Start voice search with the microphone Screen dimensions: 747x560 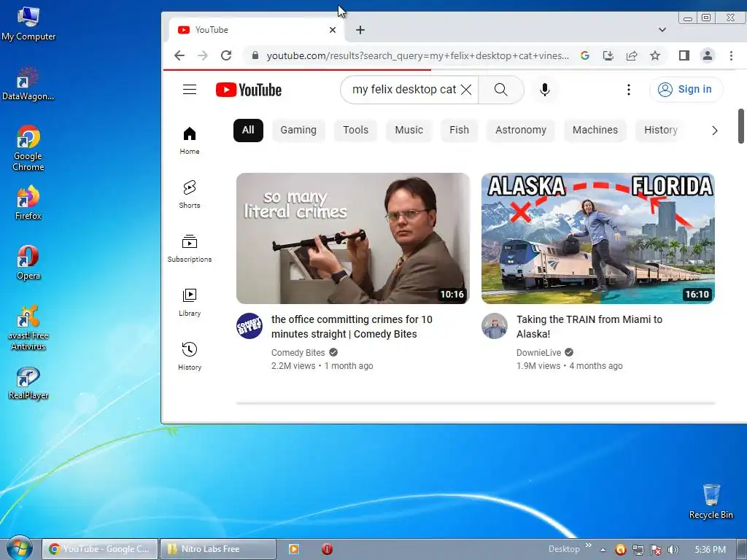point(544,90)
